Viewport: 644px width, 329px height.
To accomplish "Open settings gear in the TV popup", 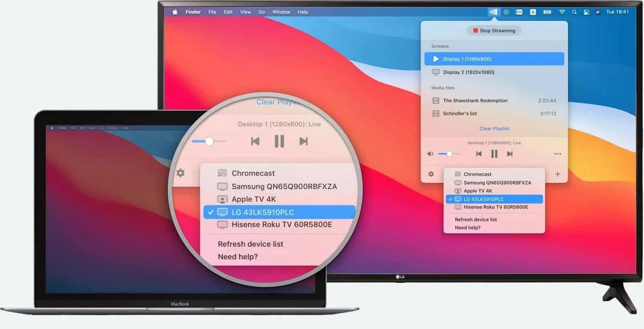I will click(x=431, y=174).
